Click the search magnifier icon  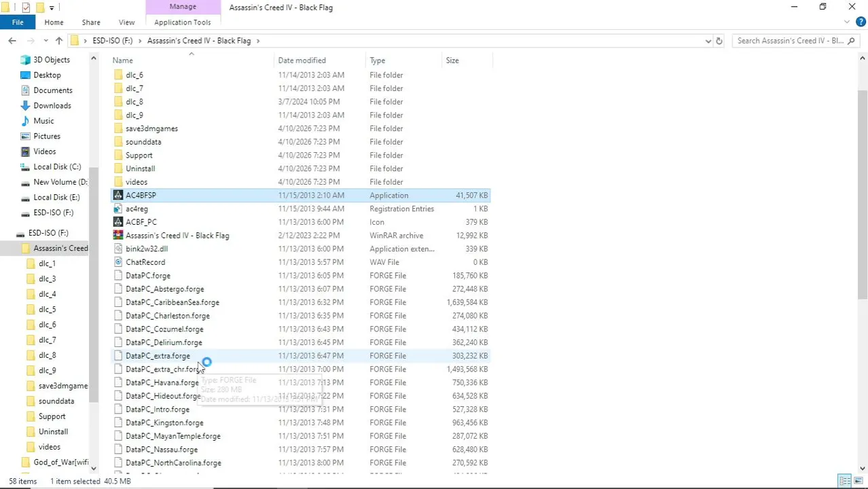point(851,41)
